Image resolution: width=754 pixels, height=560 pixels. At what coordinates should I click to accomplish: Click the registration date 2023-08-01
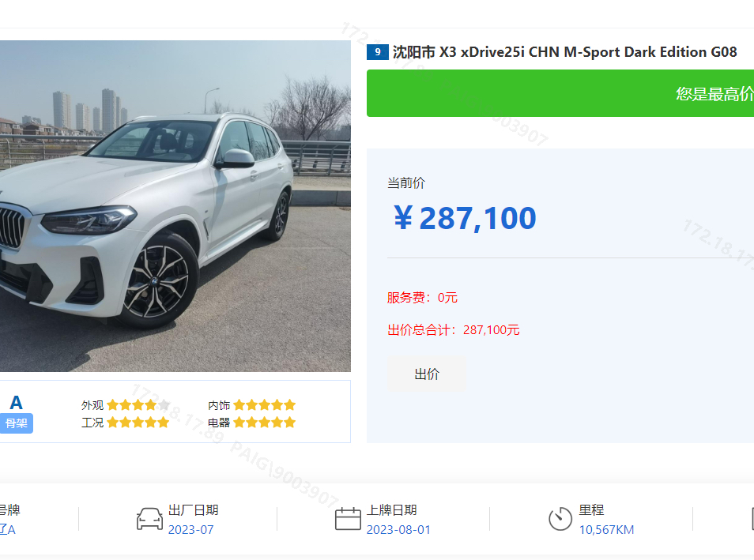(398, 530)
